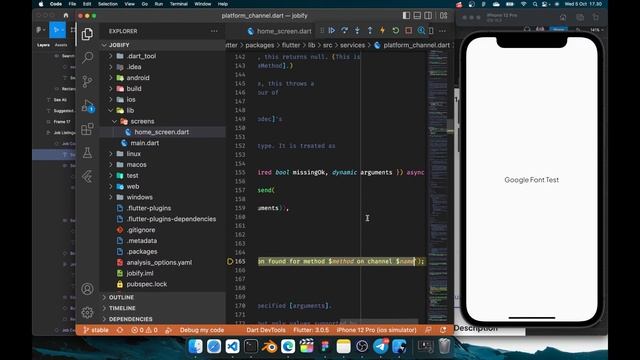640x360 pixels.
Task: Select home_screen.dart in the explorer
Action: click(x=163, y=132)
